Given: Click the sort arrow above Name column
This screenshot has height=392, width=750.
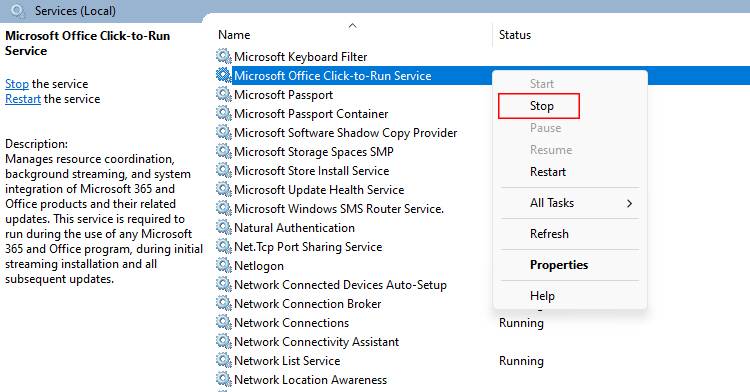Looking at the screenshot, I should coord(353,25).
